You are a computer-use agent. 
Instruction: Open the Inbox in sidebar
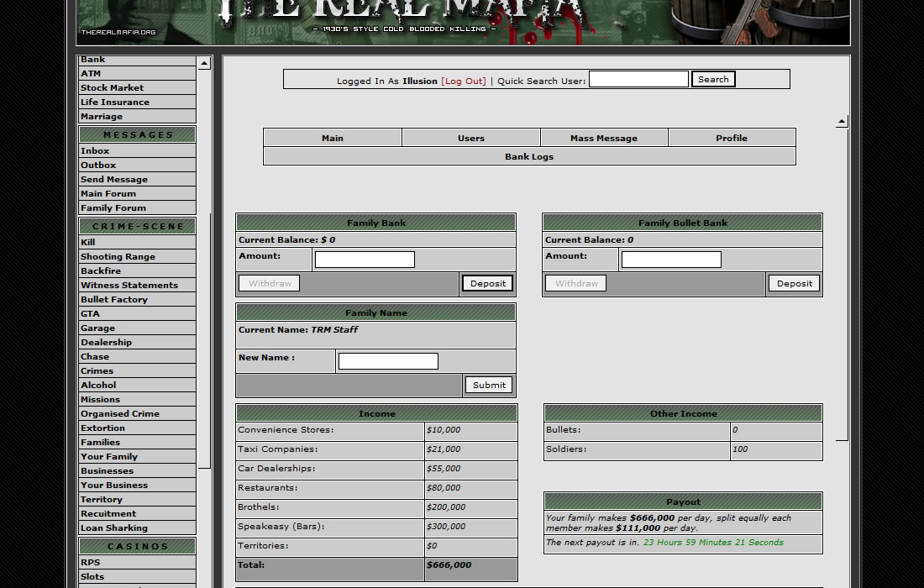click(x=95, y=150)
